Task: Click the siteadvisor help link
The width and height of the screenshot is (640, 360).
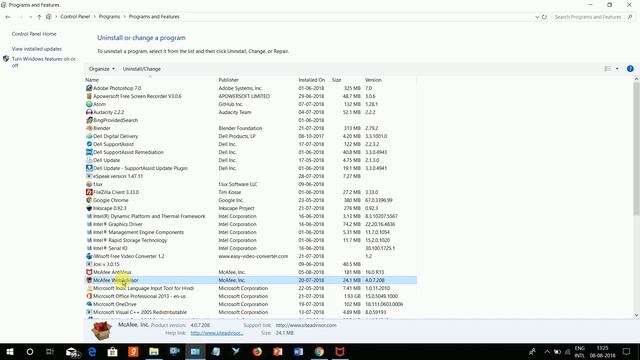Action: tap(217, 333)
